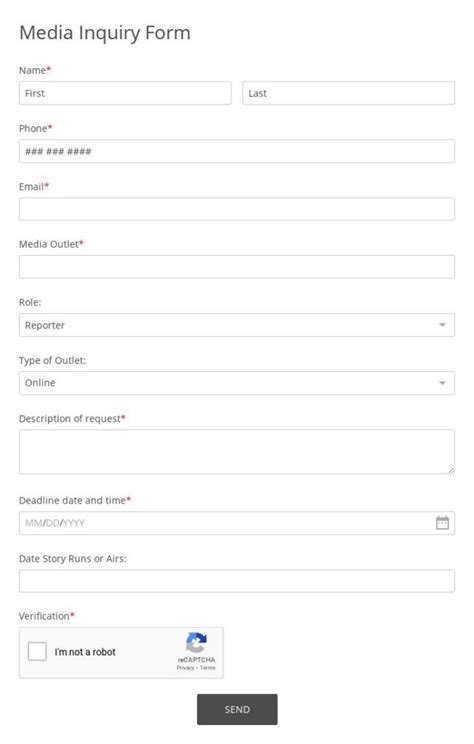474x744 pixels.
Task: Click the SEND button
Action: tap(237, 709)
